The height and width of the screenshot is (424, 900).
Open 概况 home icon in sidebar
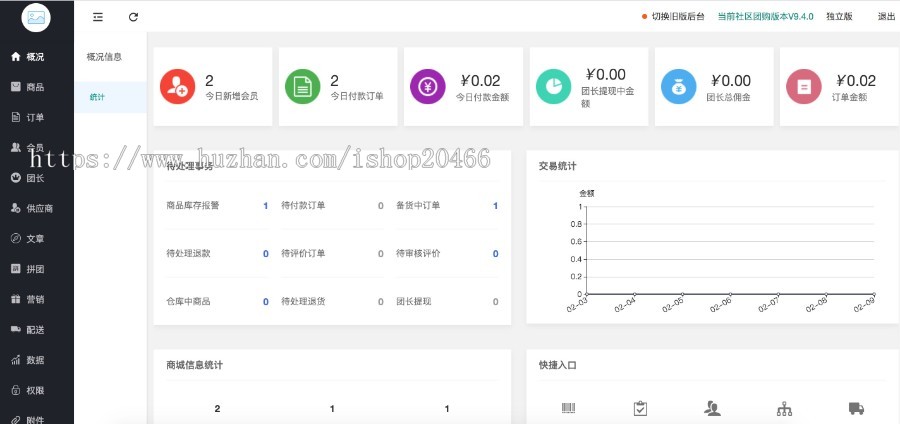[x=15, y=57]
